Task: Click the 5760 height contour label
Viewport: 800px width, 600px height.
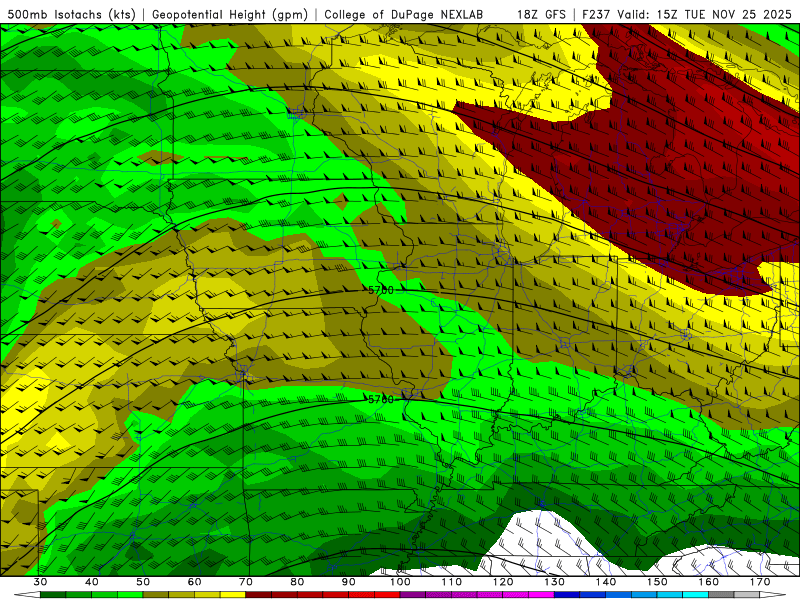Action: pyautogui.click(x=381, y=399)
